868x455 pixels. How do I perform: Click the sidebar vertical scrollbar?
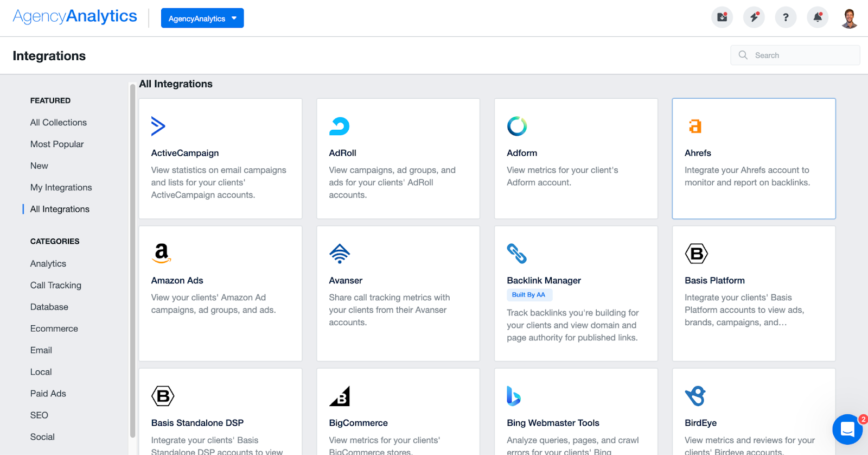[x=132, y=261]
